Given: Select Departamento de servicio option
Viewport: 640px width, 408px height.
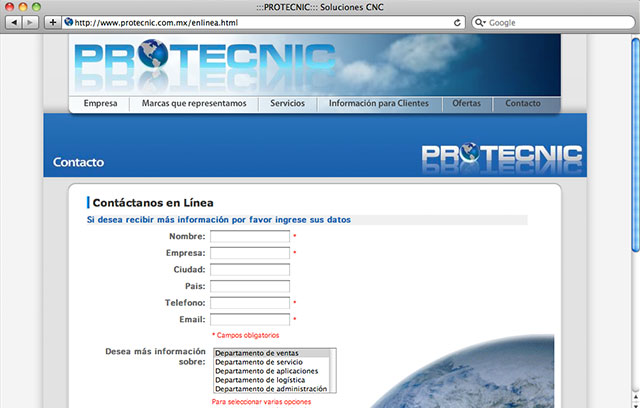Looking at the screenshot, I should pos(272,362).
